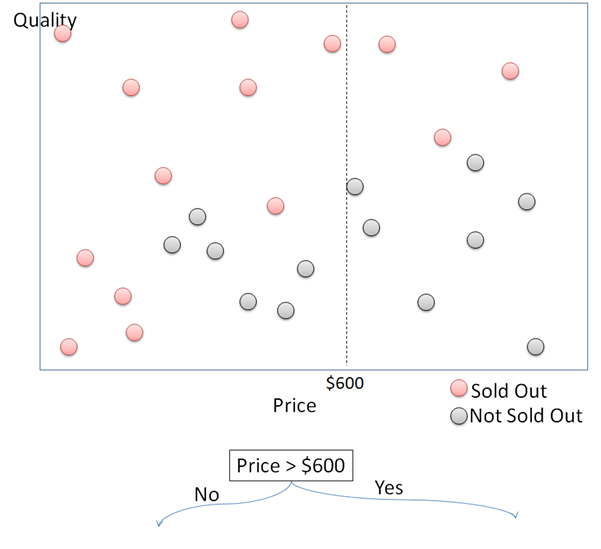Select the "Price > $600" decision box
Image resolution: width=601 pixels, height=549 pixels.
click(292, 465)
